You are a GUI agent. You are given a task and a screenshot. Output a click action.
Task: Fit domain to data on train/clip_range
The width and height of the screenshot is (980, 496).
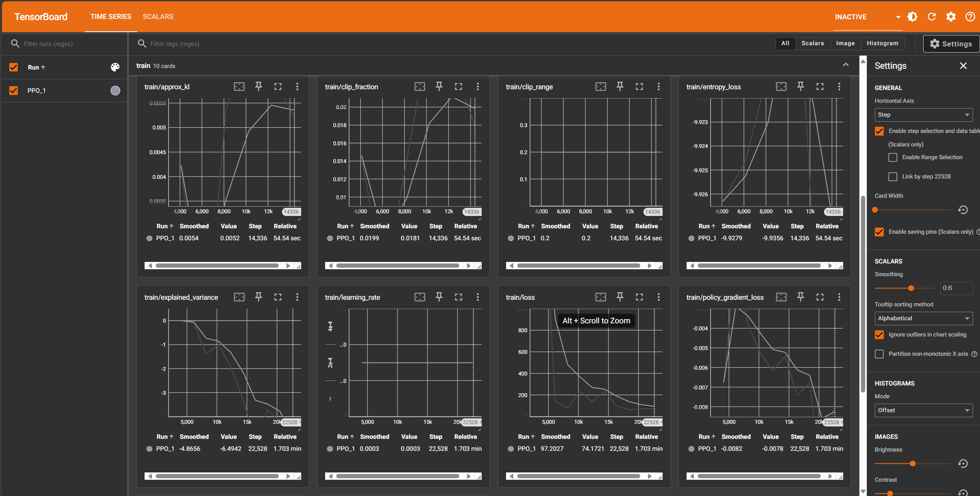(600, 87)
